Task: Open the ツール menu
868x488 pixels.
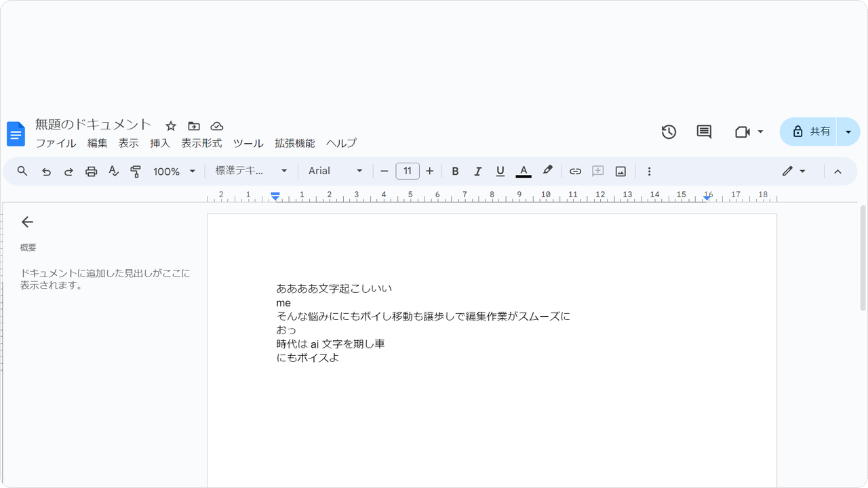Action: coord(248,143)
